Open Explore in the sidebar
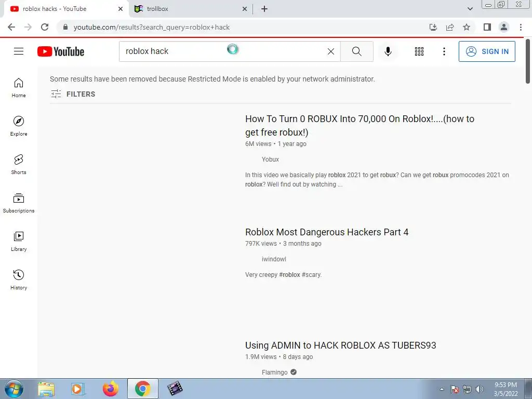This screenshot has width=532, height=399. pyautogui.click(x=19, y=126)
